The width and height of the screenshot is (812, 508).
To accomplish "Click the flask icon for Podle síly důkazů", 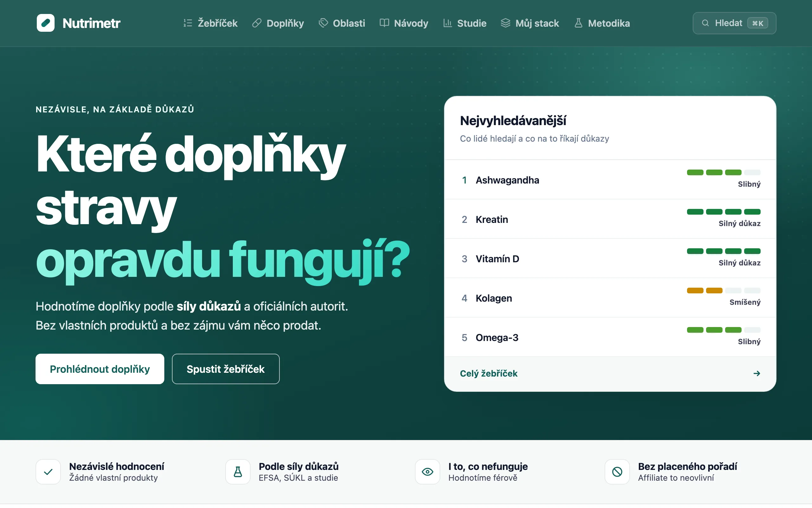I will pos(238,472).
